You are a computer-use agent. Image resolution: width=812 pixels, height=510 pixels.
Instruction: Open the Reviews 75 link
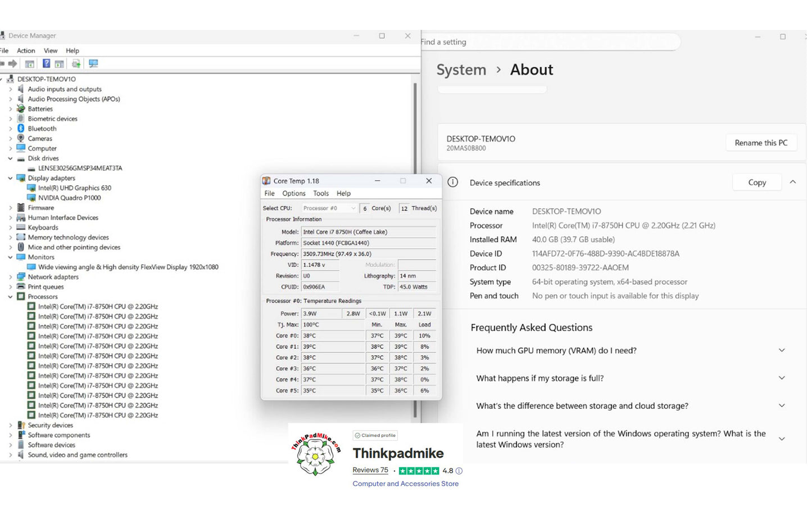[370, 471]
